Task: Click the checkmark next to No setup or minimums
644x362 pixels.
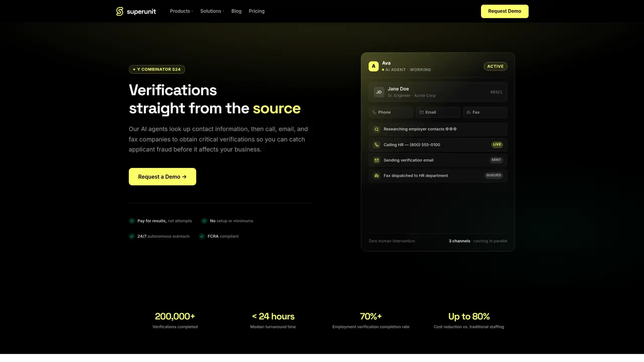Action: [x=204, y=221]
